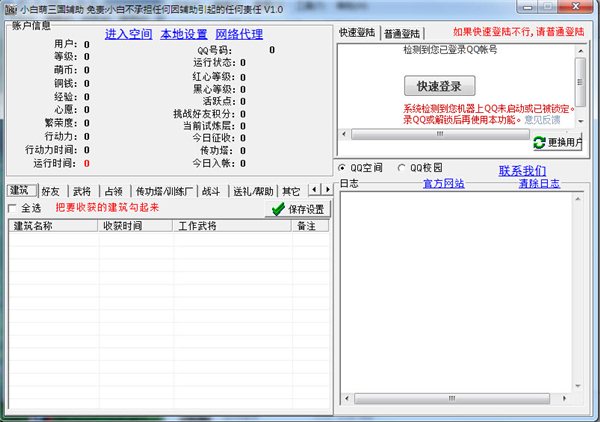This screenshot has width=600, height=422.
Task: Click the 检测到您已登录QQ帐号 text
Action: point(450,49)
